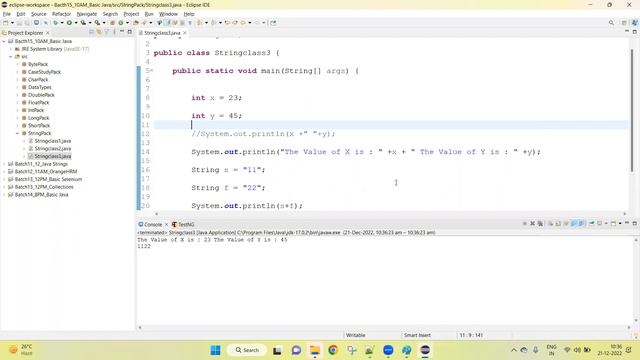
Task: Open Windows Start from the taskbar
Action: point(215,350)
